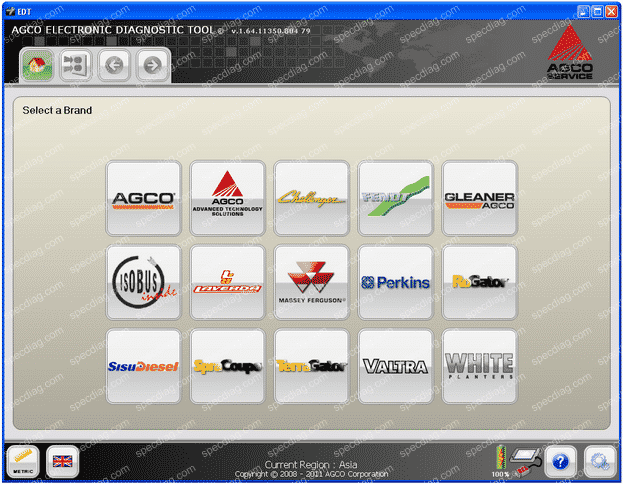623x484 pixels.
Task: Change language via the UK flag button
Action: [62, 461]
